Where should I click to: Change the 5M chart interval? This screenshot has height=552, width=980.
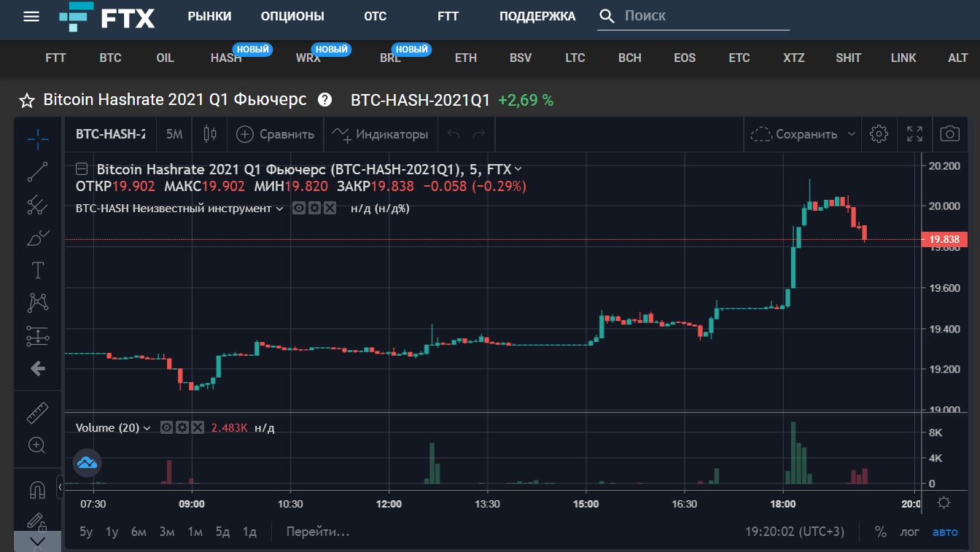pos(174,134)
